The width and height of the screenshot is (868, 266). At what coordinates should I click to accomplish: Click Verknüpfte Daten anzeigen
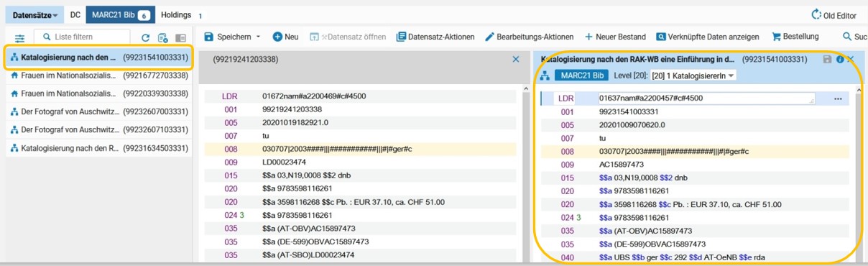click(x=708, y=37)
